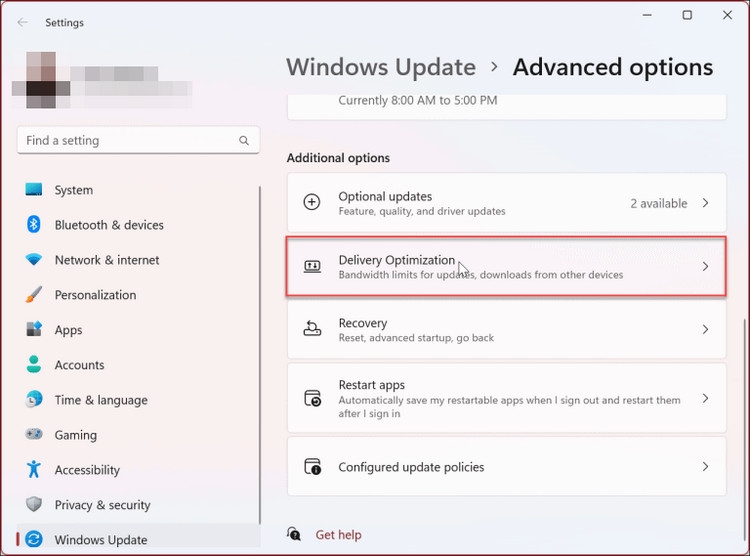Go back to Windows Update breadcrumb
The height and width of the screenshot is (556, 750).
pyautogui.click(x=381, y=67)
